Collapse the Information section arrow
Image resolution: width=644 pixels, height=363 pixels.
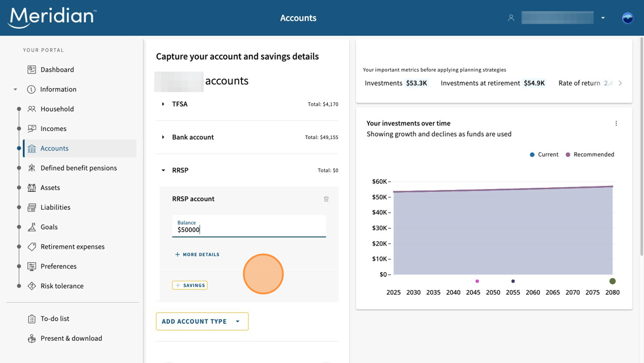pos(15,90)
